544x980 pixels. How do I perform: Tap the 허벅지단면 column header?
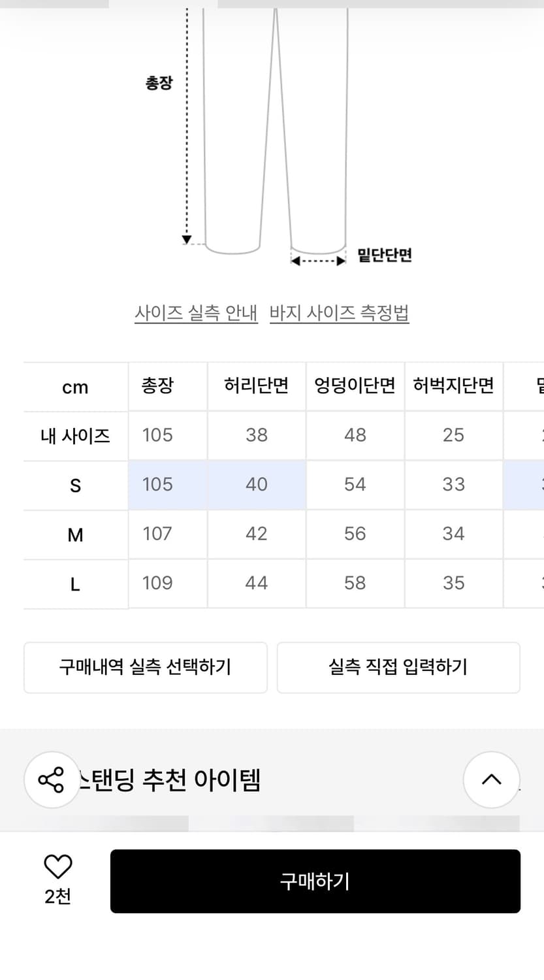(453, 386)
